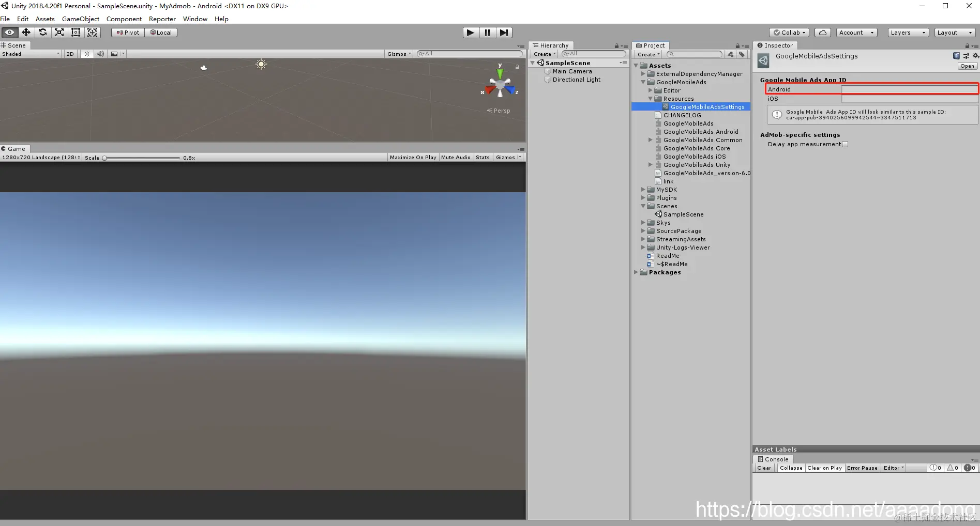980x526 pixels.
Task: Show warning messages counter in Console
Action: click(x=953, y=468)
